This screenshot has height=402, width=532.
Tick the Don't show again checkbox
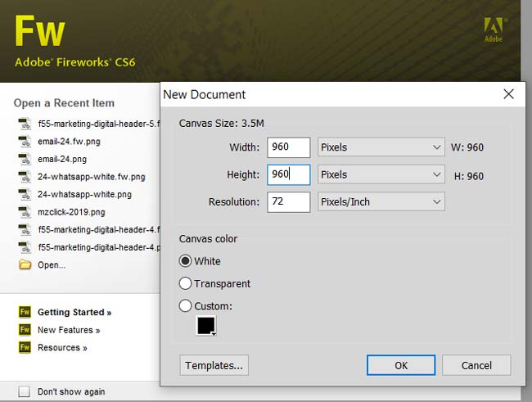24,391
